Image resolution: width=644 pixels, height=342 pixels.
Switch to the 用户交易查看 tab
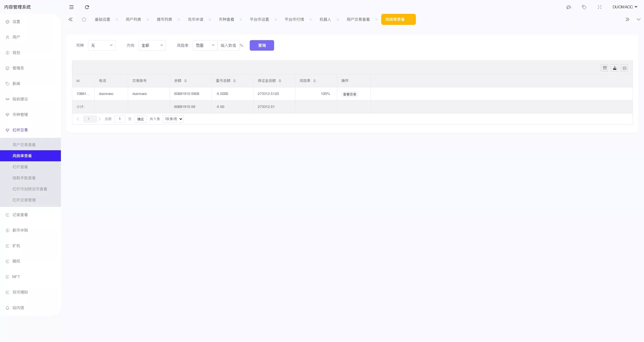pyautogui.click(x=358, y=19)
